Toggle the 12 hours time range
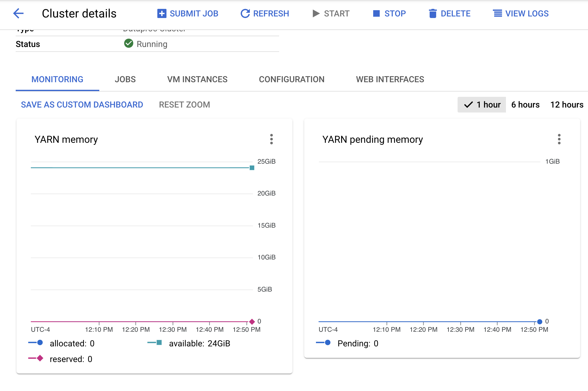Screen dimensions: 588x391 567,105
